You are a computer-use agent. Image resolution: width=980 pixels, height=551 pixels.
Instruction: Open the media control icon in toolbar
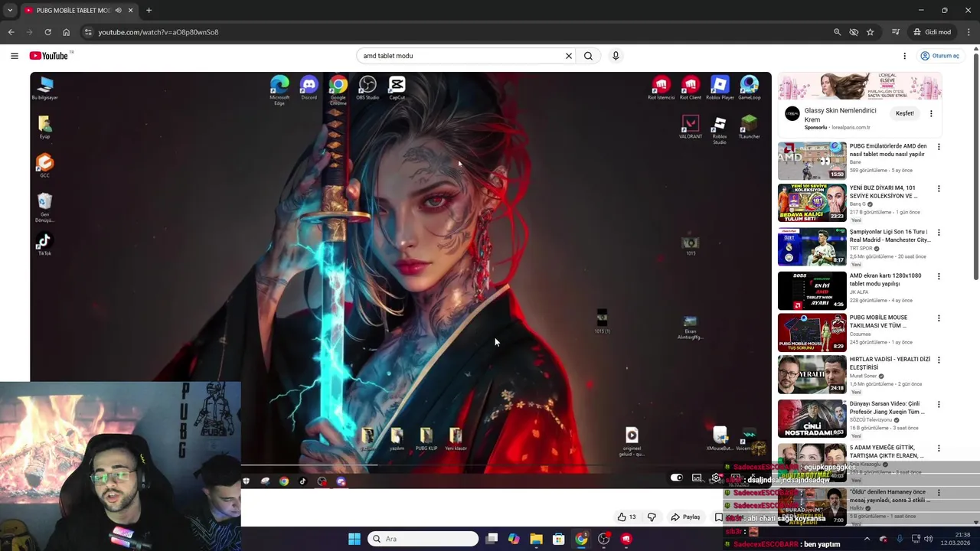[x=895, y=32]
